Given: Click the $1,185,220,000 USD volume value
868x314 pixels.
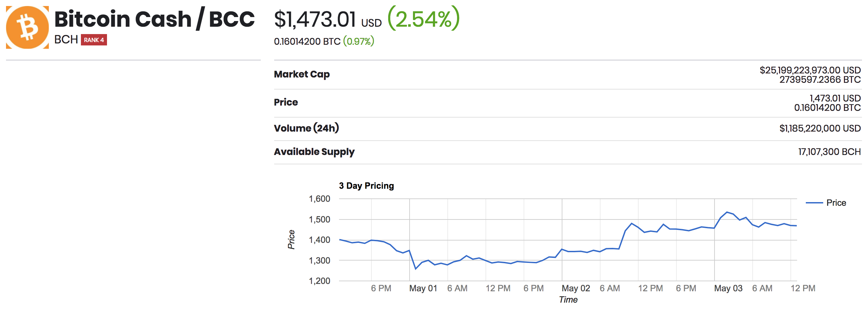Looking at the screenshot, I should [820, 128].
